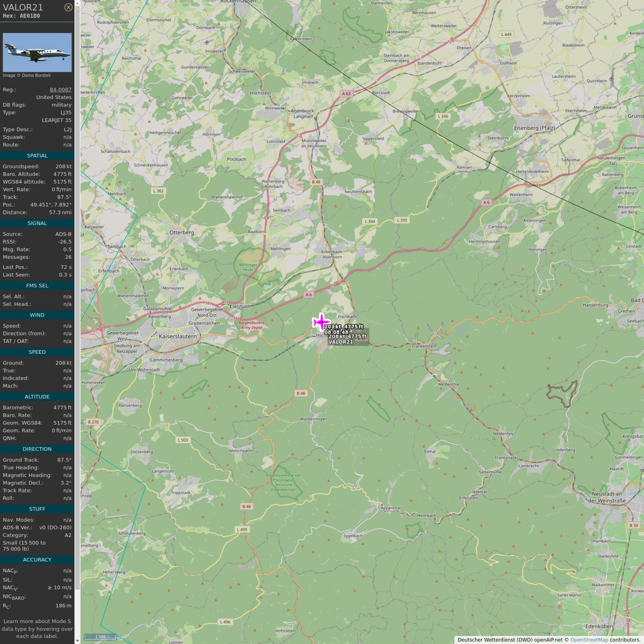Click the ALTITUDE section header
This screenshot has width=644, height=644.
tap(37, 397)
